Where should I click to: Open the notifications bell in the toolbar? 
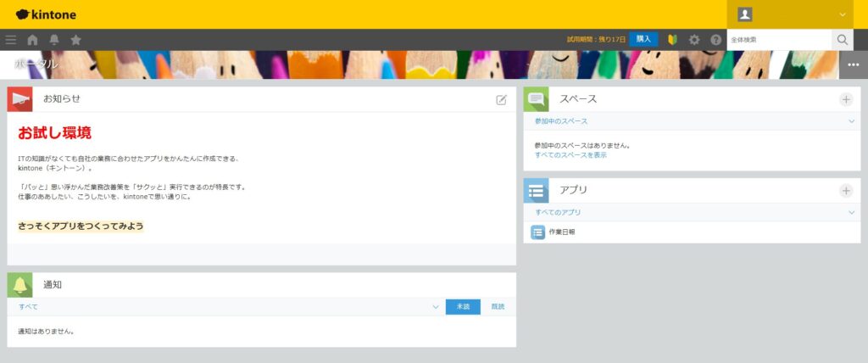coord(54,40)
